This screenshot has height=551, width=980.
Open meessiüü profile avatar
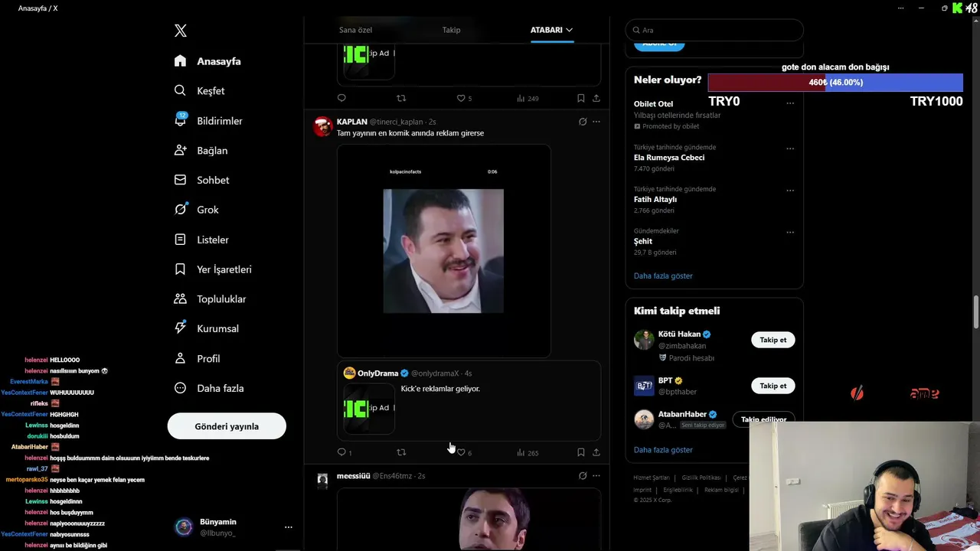[322, 480]
